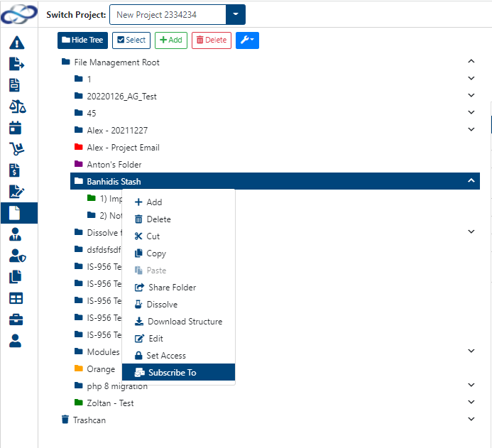The width and height of the screenshot is (492, 448).
Task: Click the orange folder icon
Action: pos(78,368)
